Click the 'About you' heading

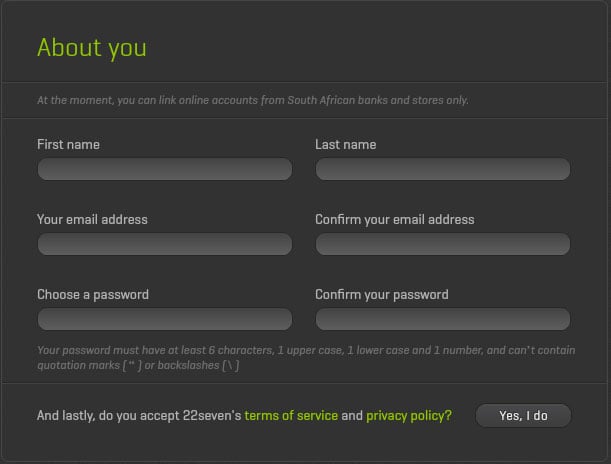[91, 47]
